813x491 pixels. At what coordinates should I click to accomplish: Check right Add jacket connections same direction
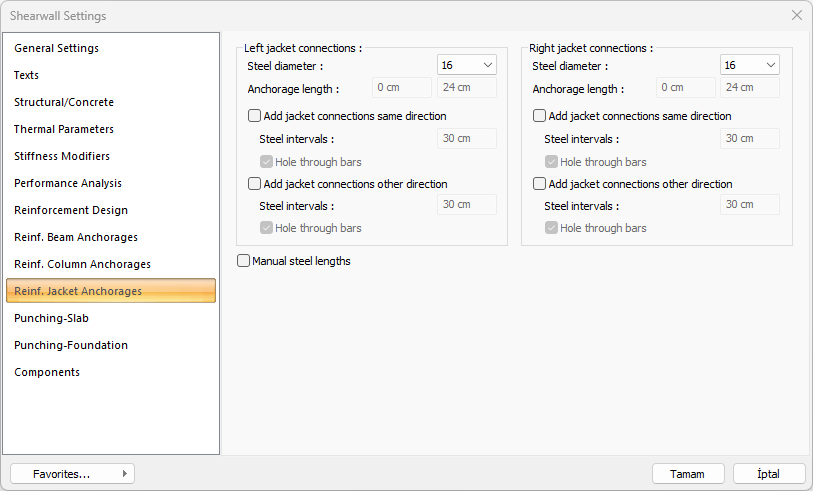click(540, 116)
